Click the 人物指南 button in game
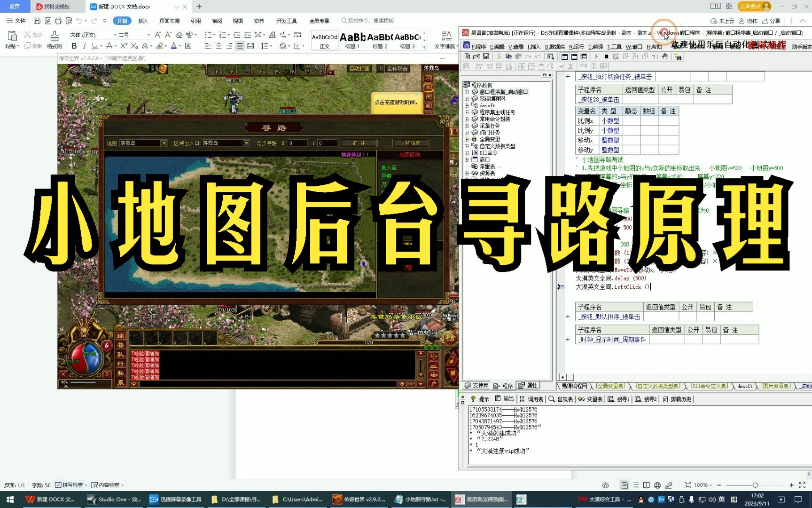Viewport: 812px width, 508px height. (411, 143)
